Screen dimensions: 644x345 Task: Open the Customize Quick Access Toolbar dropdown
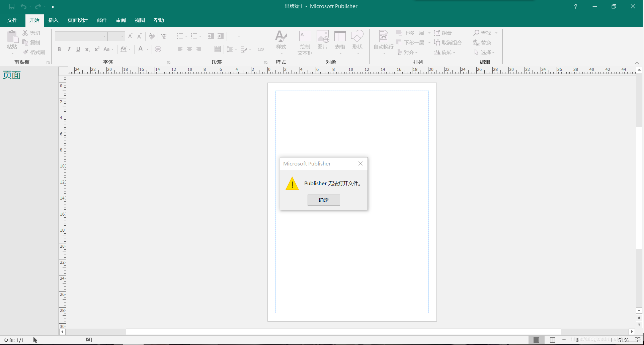point(53,7)
